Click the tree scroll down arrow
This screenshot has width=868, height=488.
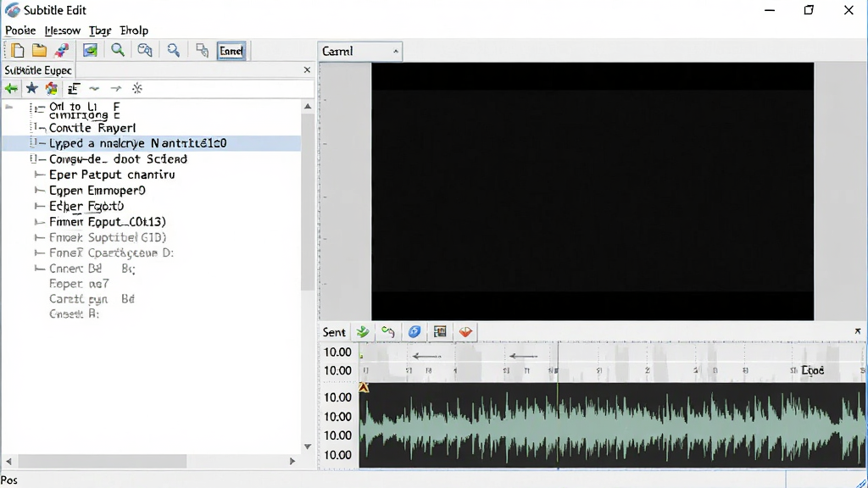308,446
